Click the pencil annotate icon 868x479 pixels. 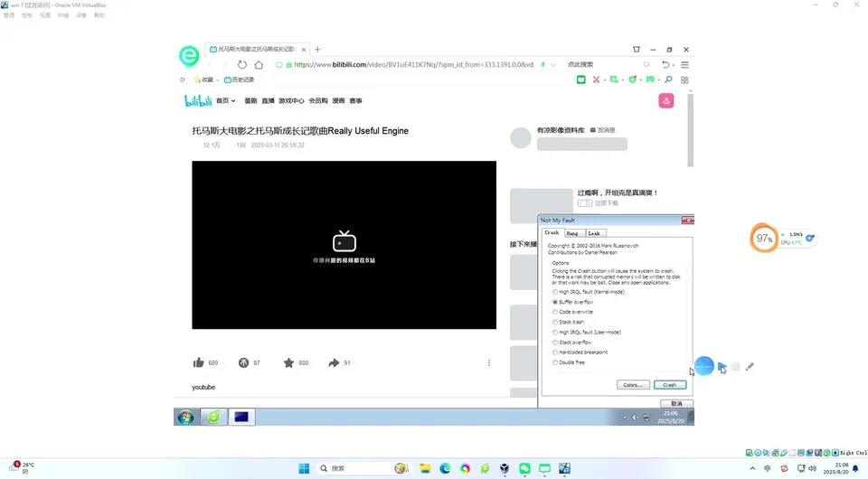[x=750, y=367]
